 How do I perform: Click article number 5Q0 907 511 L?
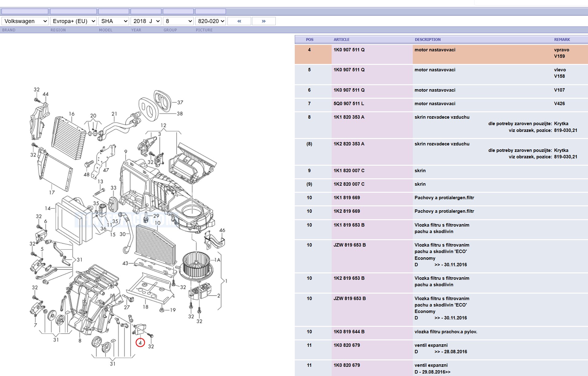349,104
